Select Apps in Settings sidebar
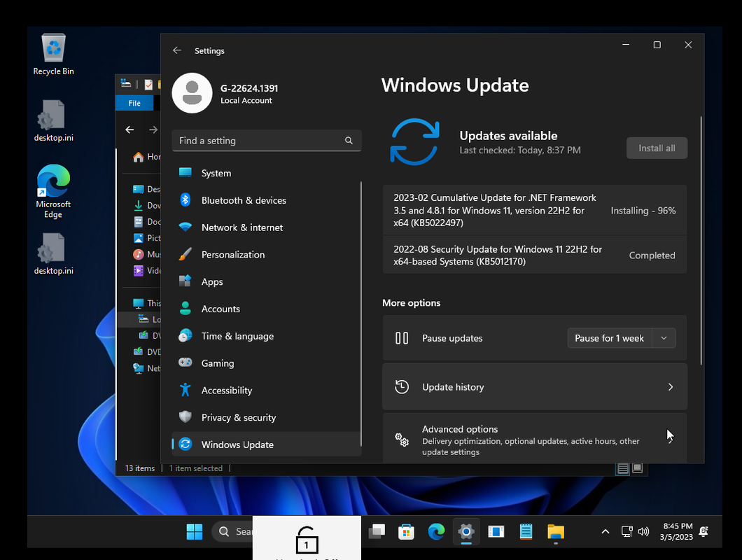This screenshot has width=742, height=560. 266,281
